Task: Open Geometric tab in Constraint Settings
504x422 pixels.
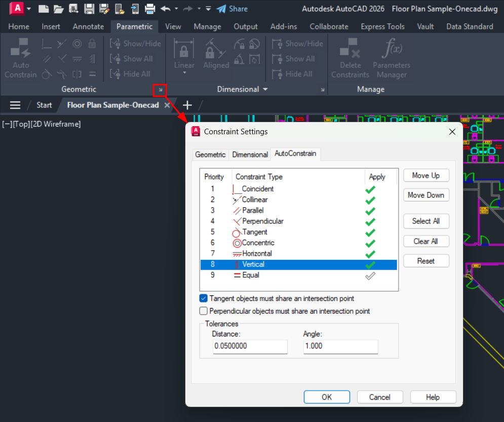Action: (x=210, y=155)
